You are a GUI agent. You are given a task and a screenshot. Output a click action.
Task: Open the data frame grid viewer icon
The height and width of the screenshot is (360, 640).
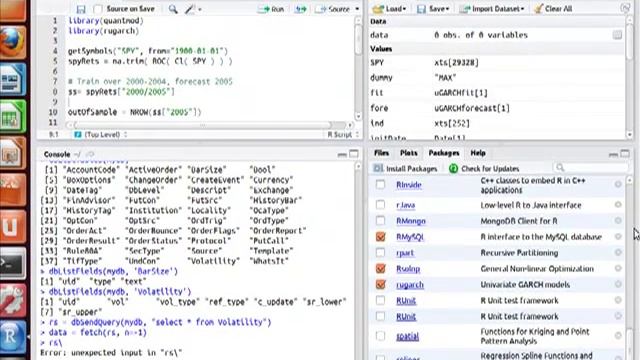pos(617,35)
